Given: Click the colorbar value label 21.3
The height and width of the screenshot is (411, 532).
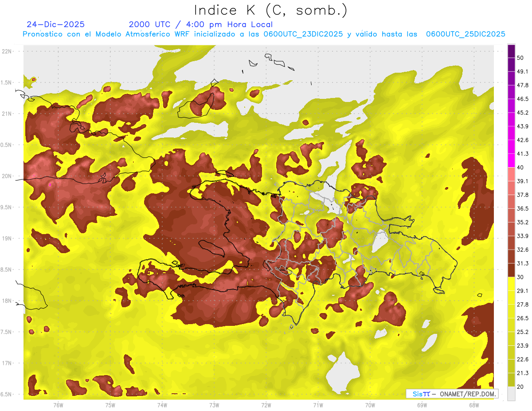Looking at the screenshot, I should (x=523, y=373).
